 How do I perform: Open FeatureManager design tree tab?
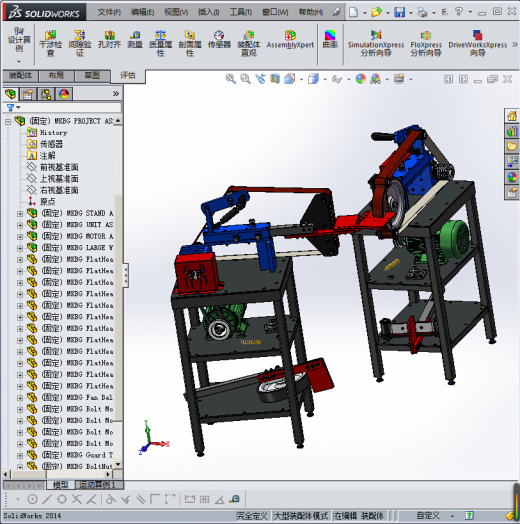click(10, 94)
